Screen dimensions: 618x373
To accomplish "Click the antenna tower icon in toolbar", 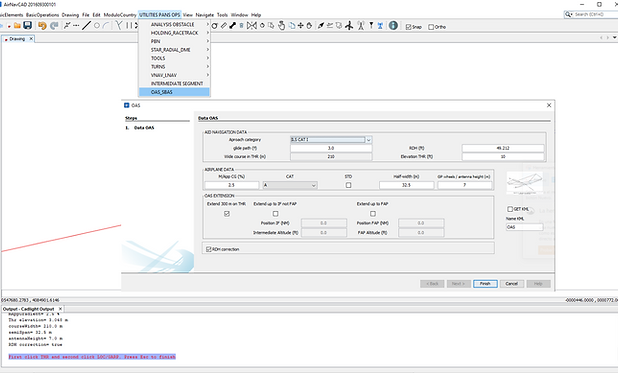I will coord(361,26).
